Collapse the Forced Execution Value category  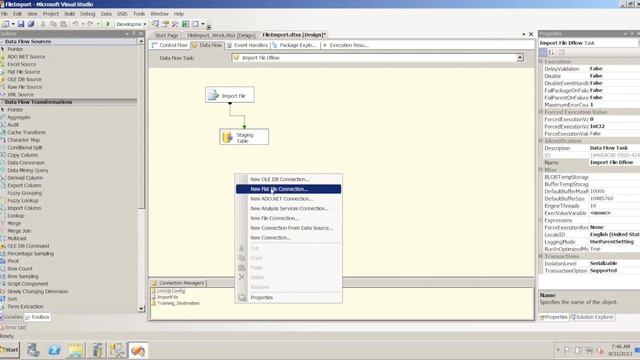(x=541, y=112)
